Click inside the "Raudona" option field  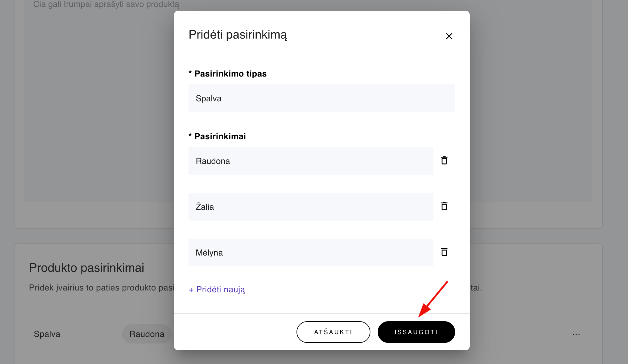[x=311, y=161]
